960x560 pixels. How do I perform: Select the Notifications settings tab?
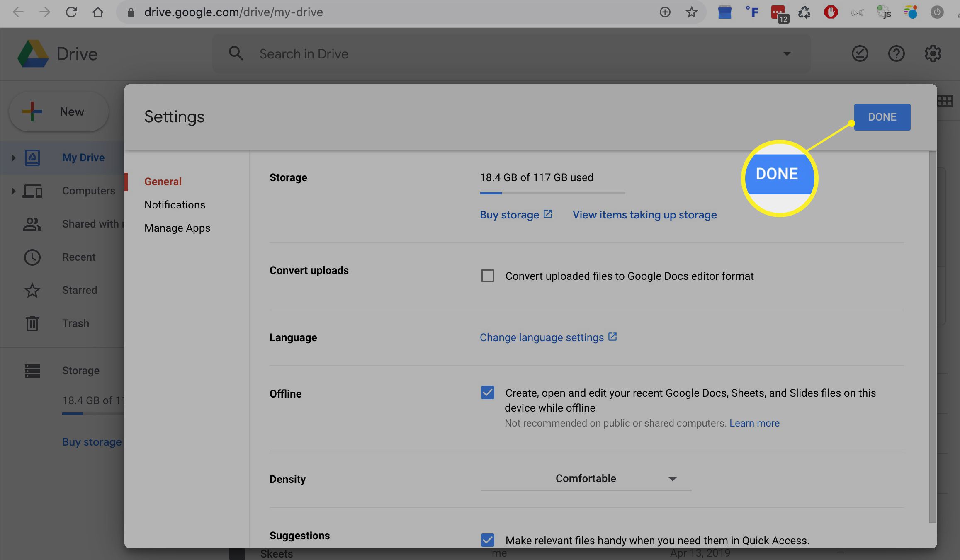point(175,204)
